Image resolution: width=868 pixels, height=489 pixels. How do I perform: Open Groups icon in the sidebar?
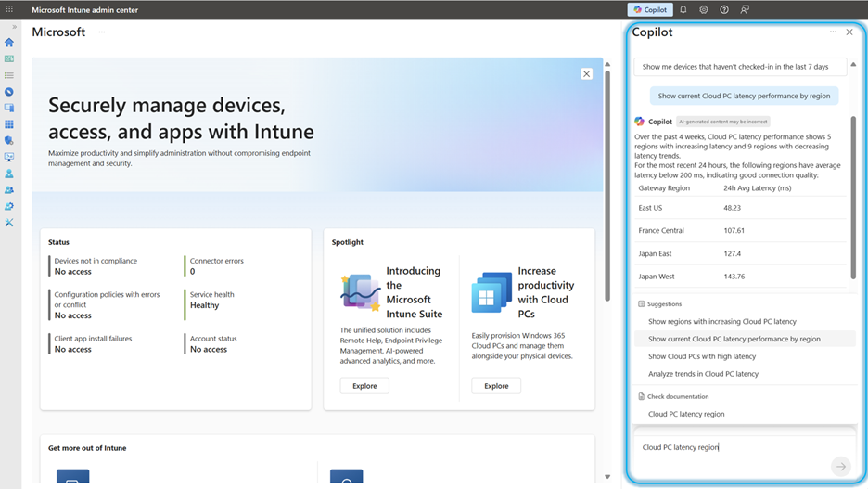(9, 190)
